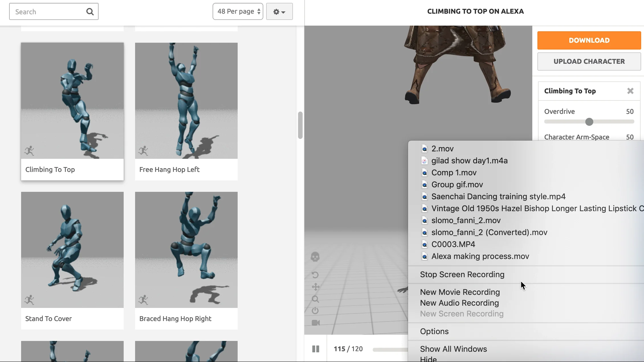Viewport: 644px width, 362px height.
Task: Click the running-man icon on Climbing To Top
Action: click(29, 151)
